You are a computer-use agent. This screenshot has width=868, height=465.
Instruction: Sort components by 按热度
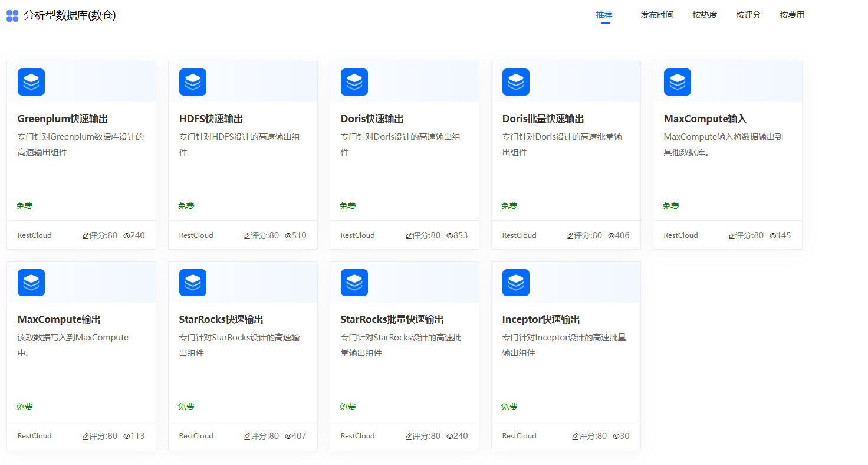705,15
